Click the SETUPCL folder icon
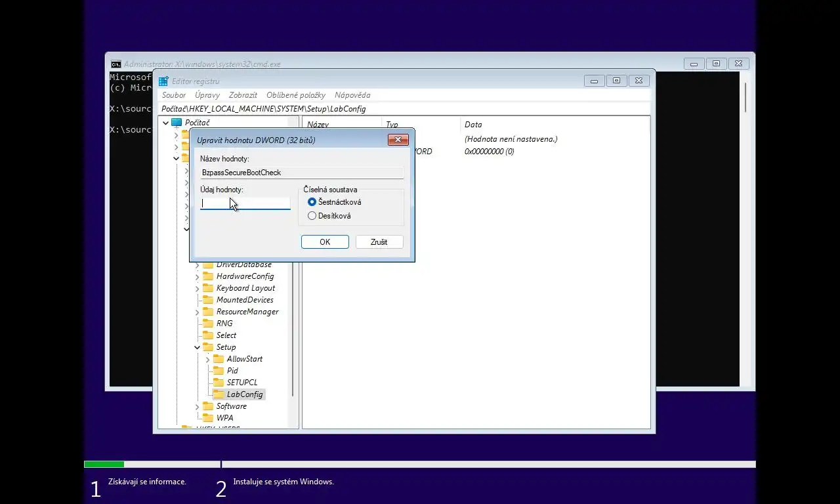Image resolution: width=840 pixels, height=504 pixels. (x=219, y=383)
